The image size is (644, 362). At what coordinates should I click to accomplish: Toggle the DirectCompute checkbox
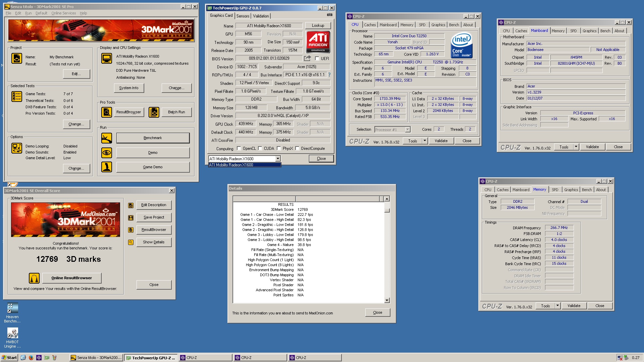point(297,148)
